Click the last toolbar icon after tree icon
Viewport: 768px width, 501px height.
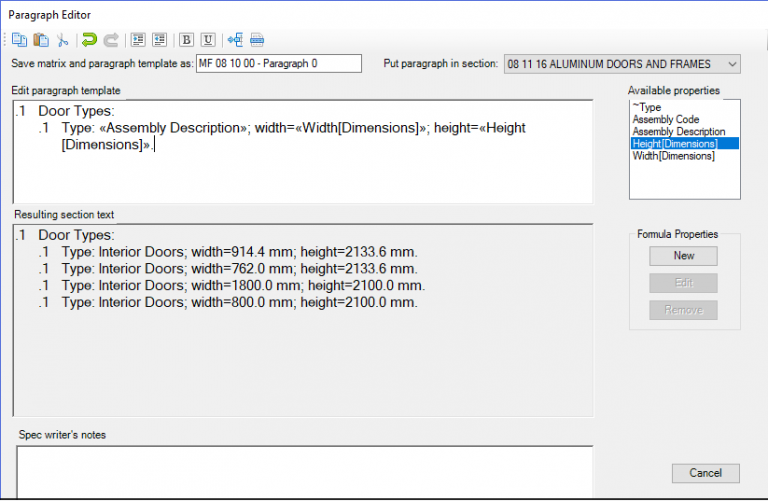point(257,40)
